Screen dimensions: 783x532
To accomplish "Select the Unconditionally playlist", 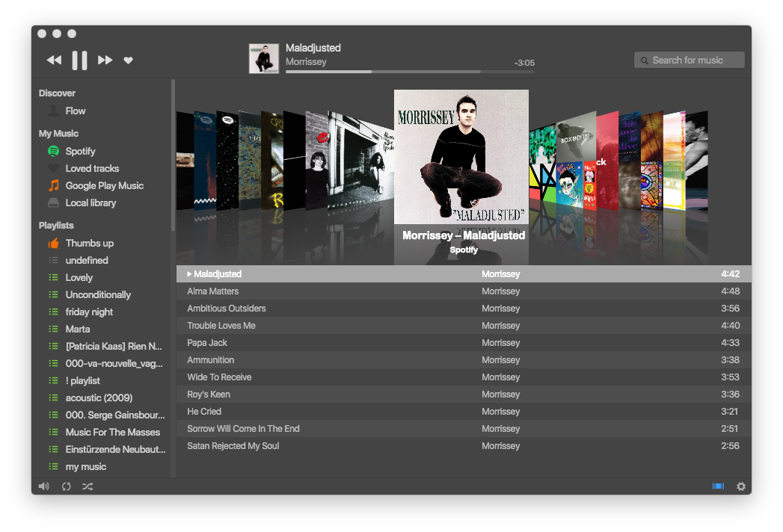I will click(x=98, y=295).
